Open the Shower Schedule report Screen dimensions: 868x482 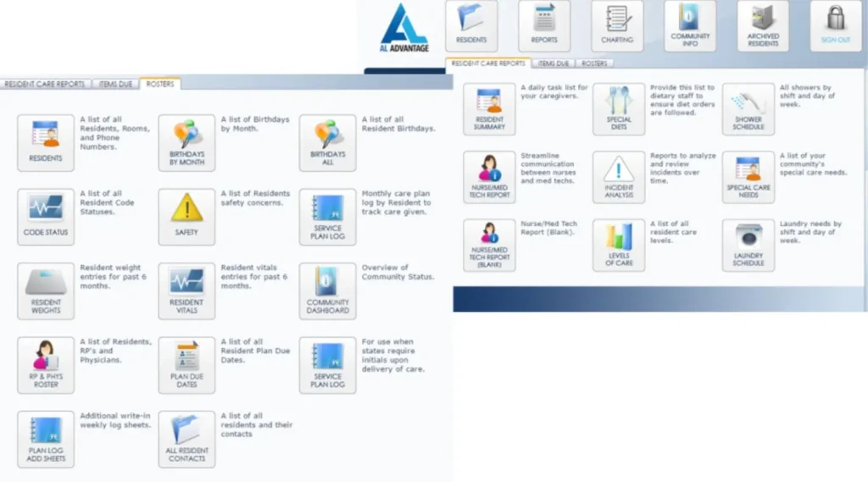[748, 109]
